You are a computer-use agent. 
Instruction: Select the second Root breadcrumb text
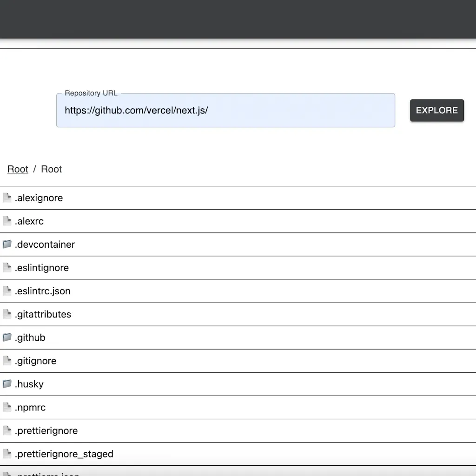tap(51, 169)
